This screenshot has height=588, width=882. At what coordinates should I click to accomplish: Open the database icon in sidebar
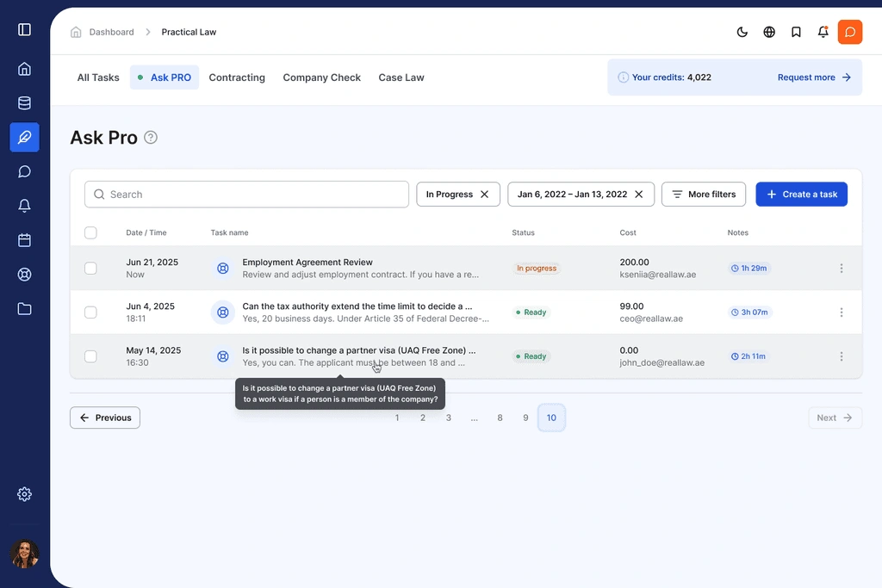[x=24, y=103]
